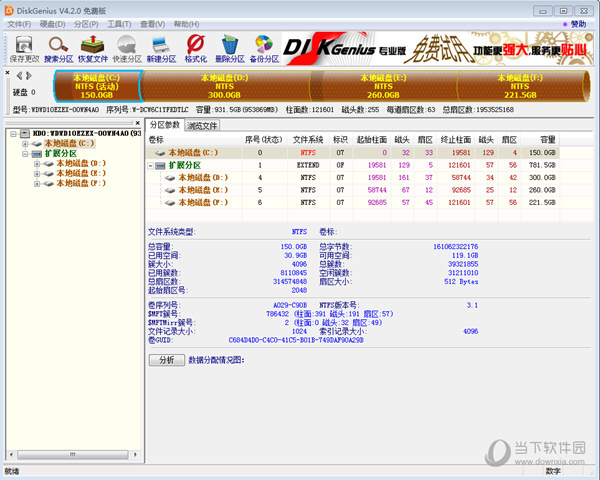The height and width of the screenshot is (480, 600).
Task: Expand 本地磁盘(F:) tree node
Action: click(x=37, y=184)
